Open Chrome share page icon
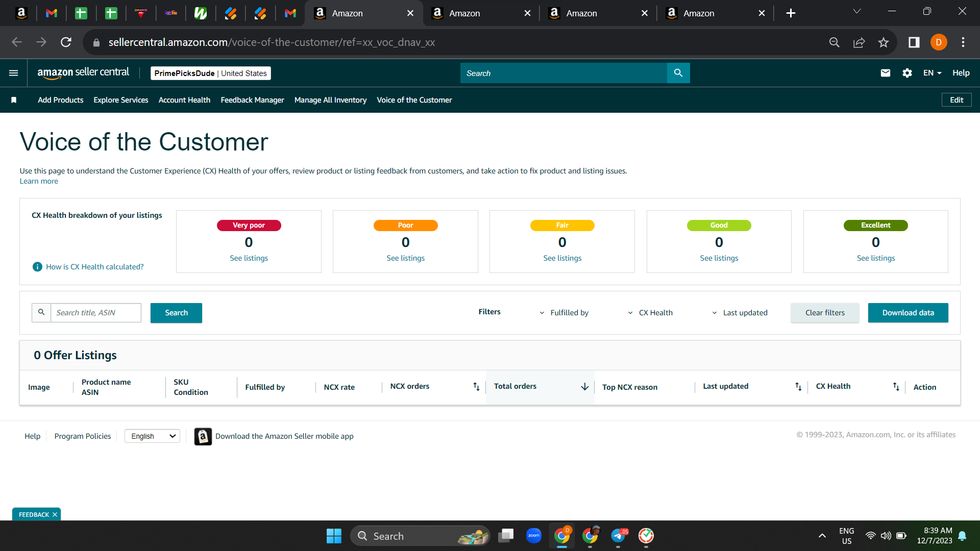Viewport: 980px width, 551px height. click(x=859, y=42)
